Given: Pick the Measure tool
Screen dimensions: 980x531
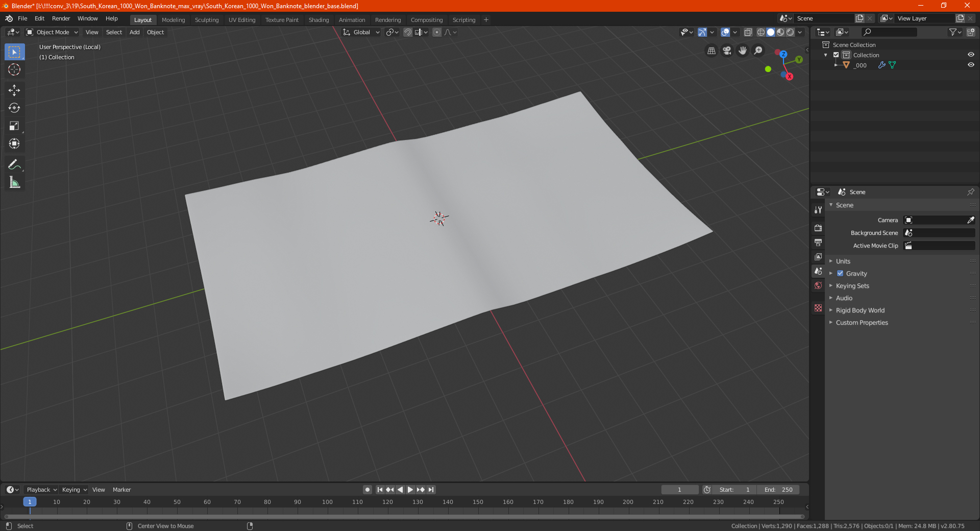Looking at the screenshot, I should (14, 182).
